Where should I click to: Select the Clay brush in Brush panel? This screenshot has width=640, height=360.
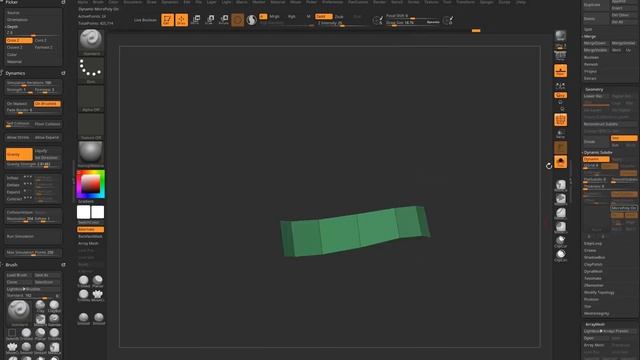tap(40, 307)
